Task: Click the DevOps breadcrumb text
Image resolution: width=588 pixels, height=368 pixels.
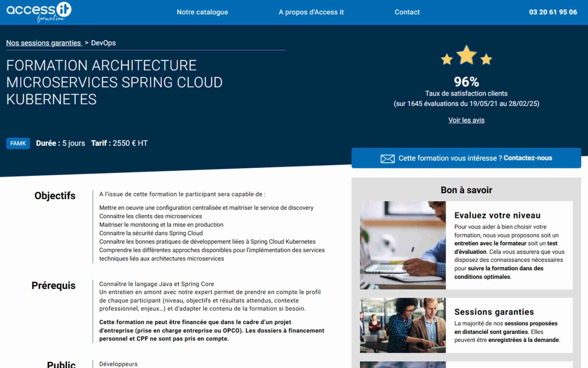Action: tap(103, 43)
